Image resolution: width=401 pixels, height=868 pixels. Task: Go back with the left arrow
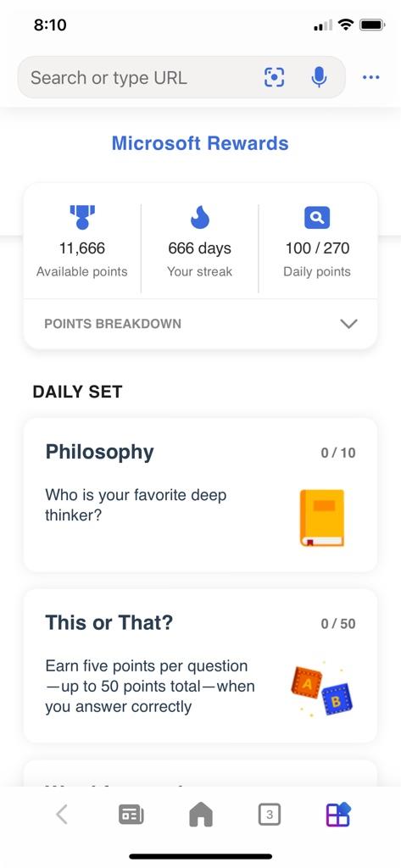pos(62,815)
